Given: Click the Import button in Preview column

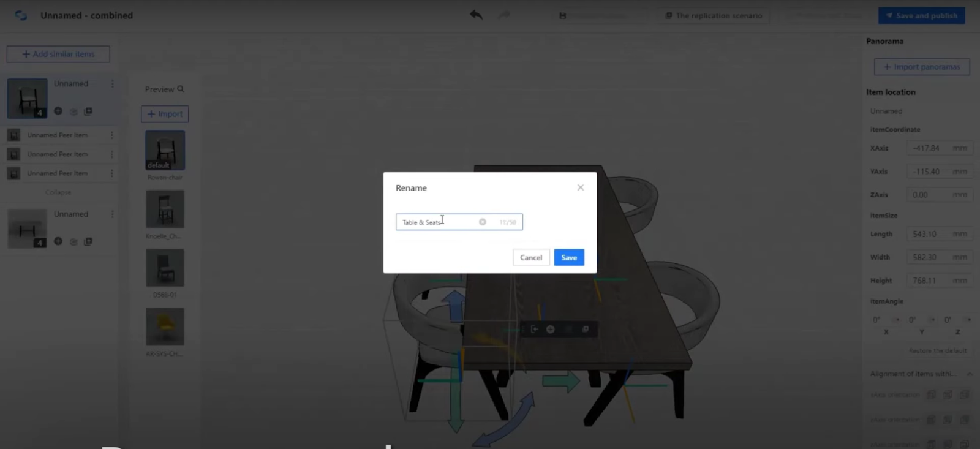Looking at the screenshot, I should (x=165, y=114).
